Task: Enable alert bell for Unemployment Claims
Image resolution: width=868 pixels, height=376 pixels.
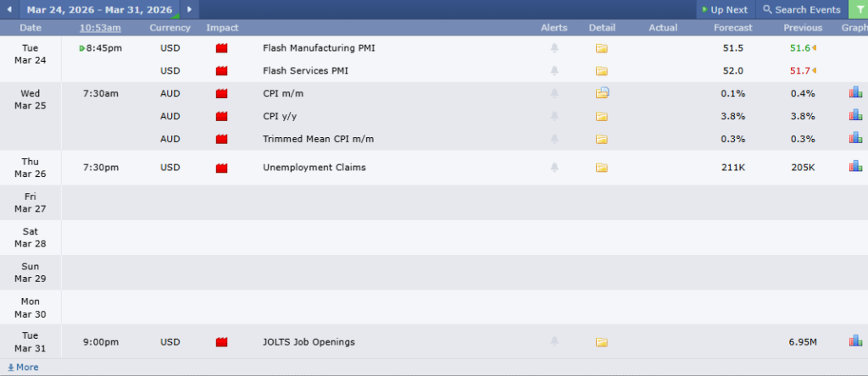Action: [554, 168]
